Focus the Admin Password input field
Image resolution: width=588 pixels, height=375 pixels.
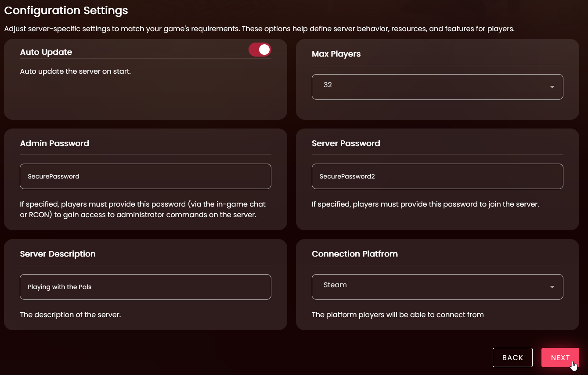tap(145, 176)
